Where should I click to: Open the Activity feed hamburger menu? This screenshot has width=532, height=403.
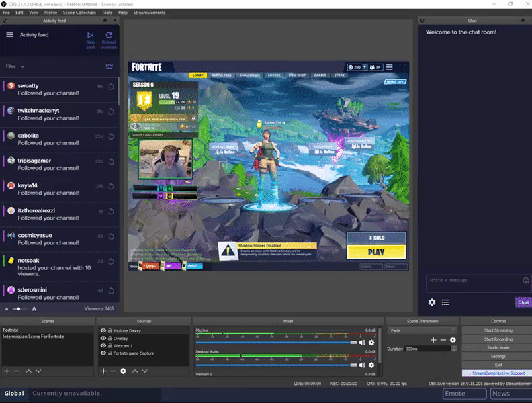[9, 35]
